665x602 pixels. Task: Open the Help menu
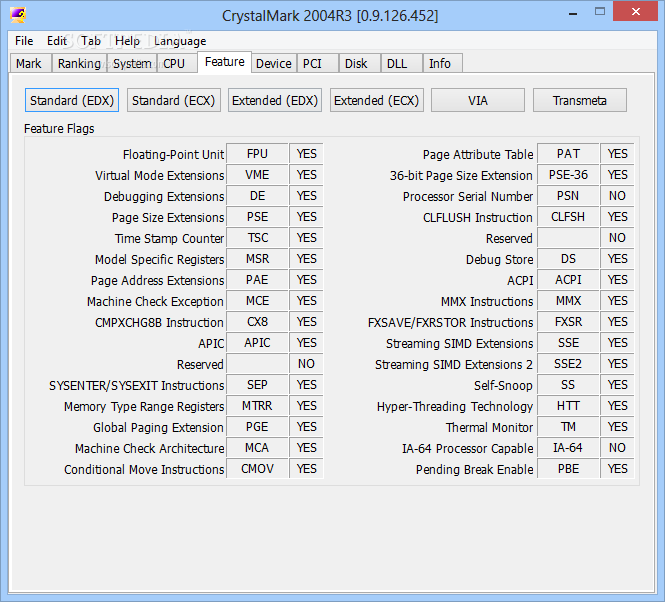tap(127, 41)
